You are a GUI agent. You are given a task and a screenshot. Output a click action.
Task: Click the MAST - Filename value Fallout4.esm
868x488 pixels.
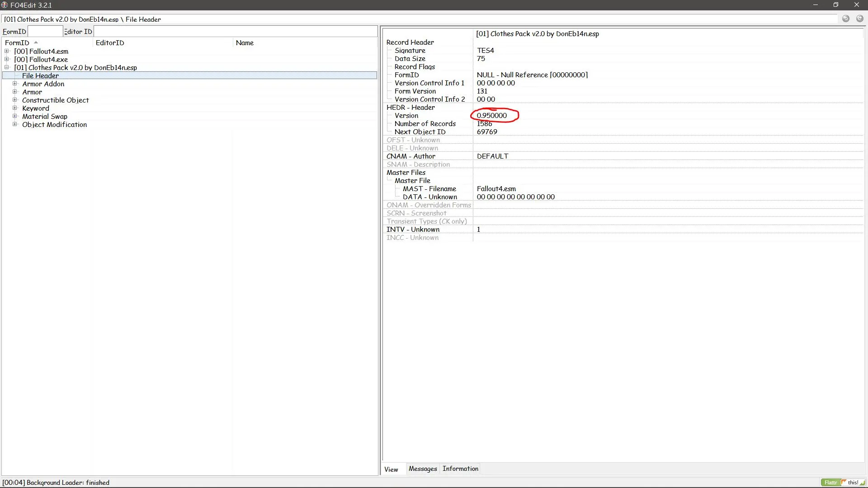coord(496,188)
